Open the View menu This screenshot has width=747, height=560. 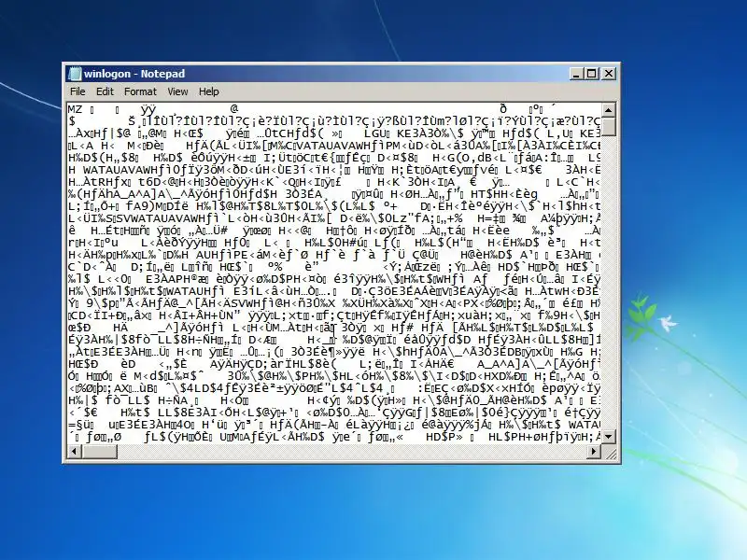pos(177,91)
